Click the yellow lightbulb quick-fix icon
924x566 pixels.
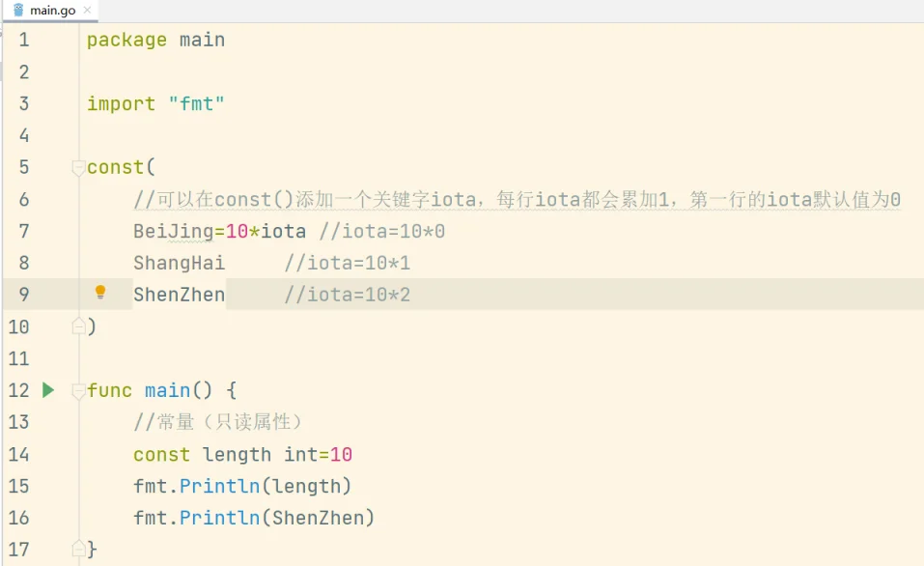[x=100, y=292]
